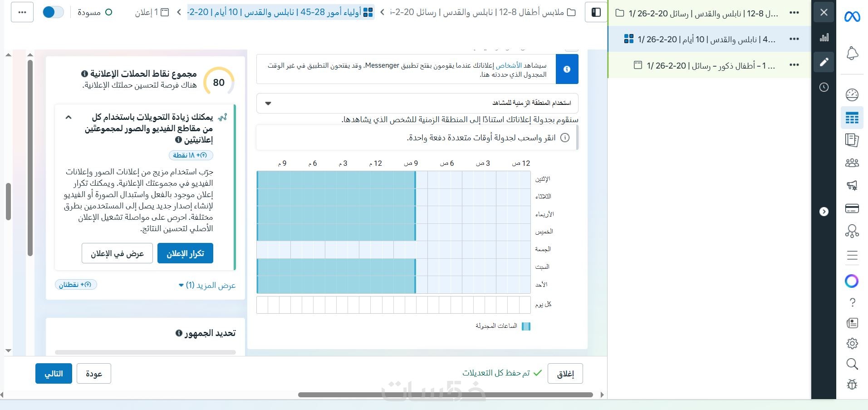Click the +١٨ نقطة badge

click(x=191, y=155)
